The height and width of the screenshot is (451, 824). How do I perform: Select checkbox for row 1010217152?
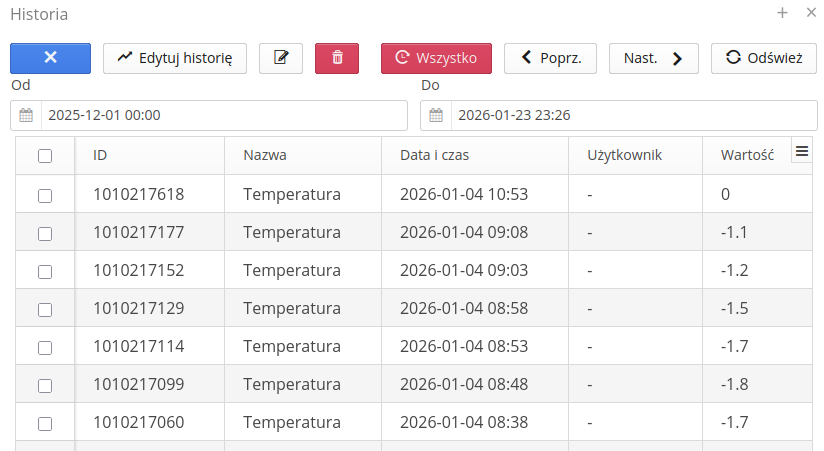pos(45,271)
